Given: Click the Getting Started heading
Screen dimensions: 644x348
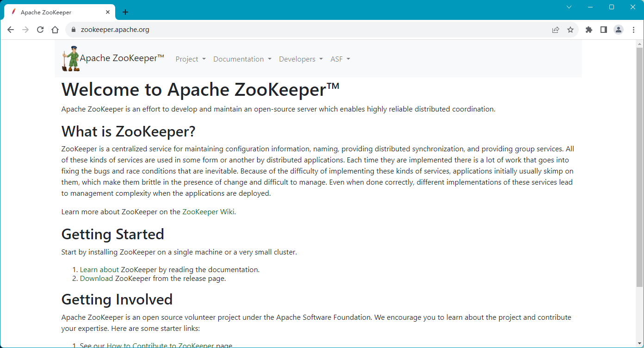Looking at the screenshot, I should (113, 234).
